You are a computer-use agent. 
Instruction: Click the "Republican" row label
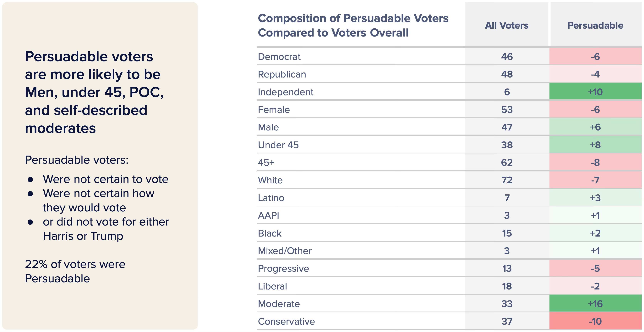[282, 74]
